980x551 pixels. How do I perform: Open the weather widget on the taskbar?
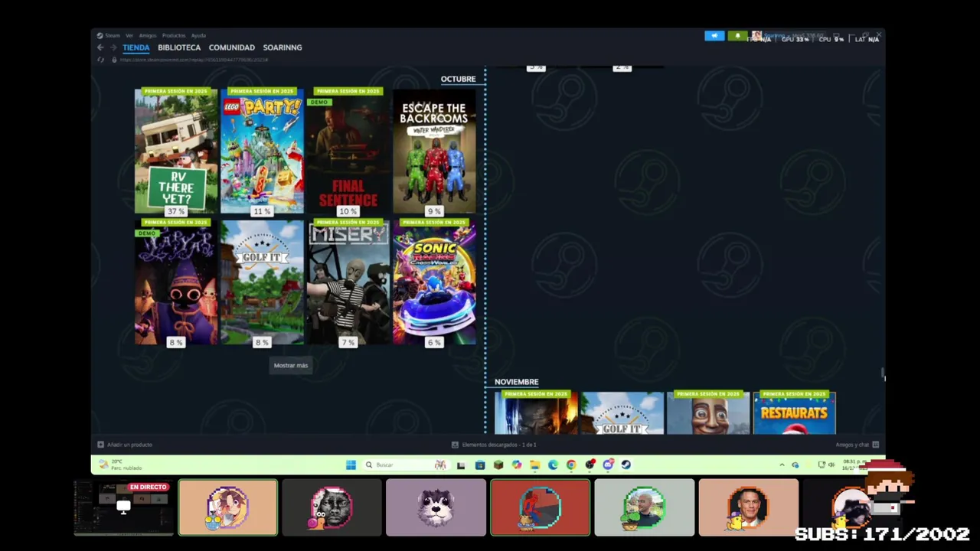tap(120, 465)
